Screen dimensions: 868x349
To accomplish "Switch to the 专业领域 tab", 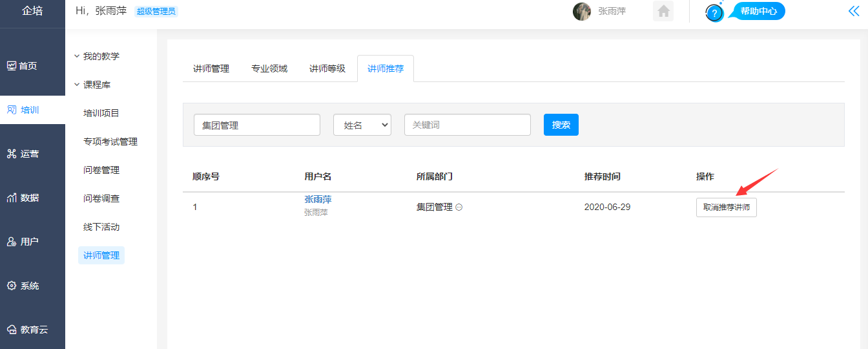I will (269, 69).
